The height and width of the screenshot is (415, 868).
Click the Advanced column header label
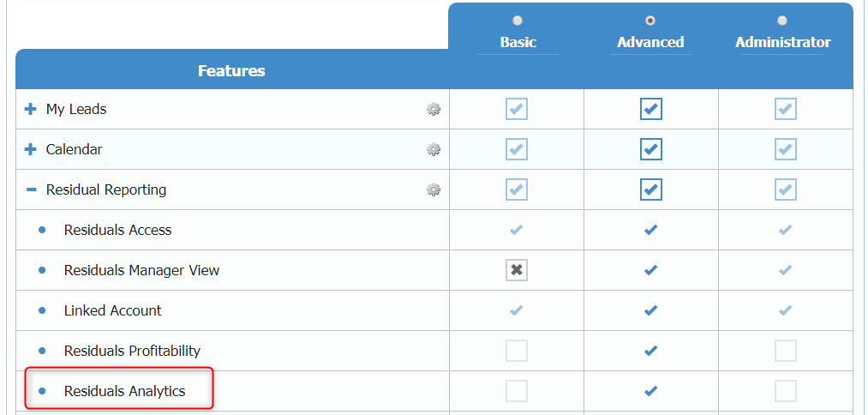click(x=650, y=42)
